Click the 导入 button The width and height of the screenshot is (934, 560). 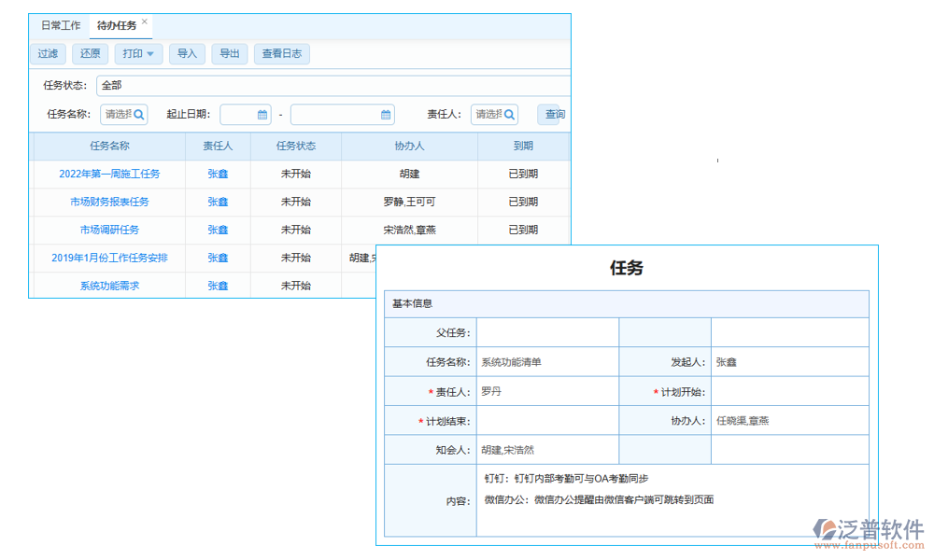pyautogui.click(x=187, y=53)
